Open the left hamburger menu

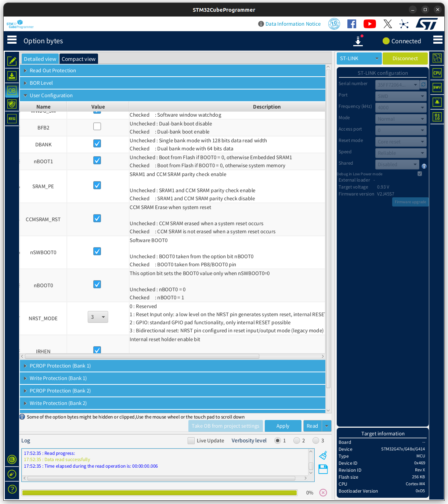[x=12, y=40]
